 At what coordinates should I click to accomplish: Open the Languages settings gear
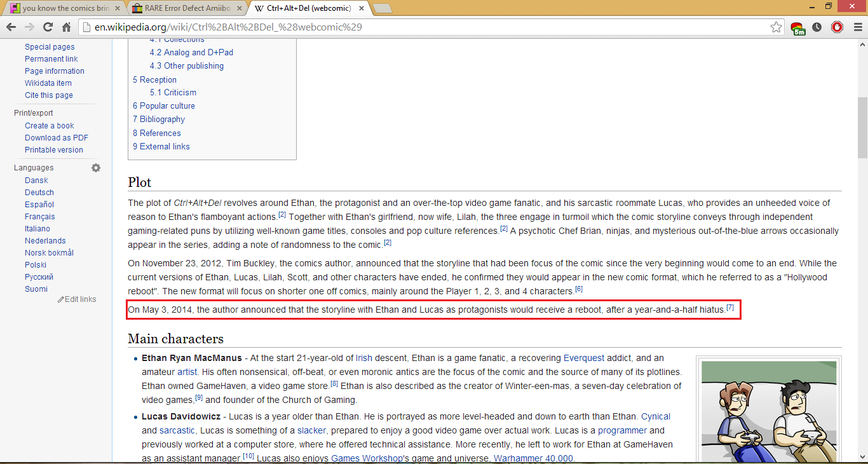[x=96, y=168]
